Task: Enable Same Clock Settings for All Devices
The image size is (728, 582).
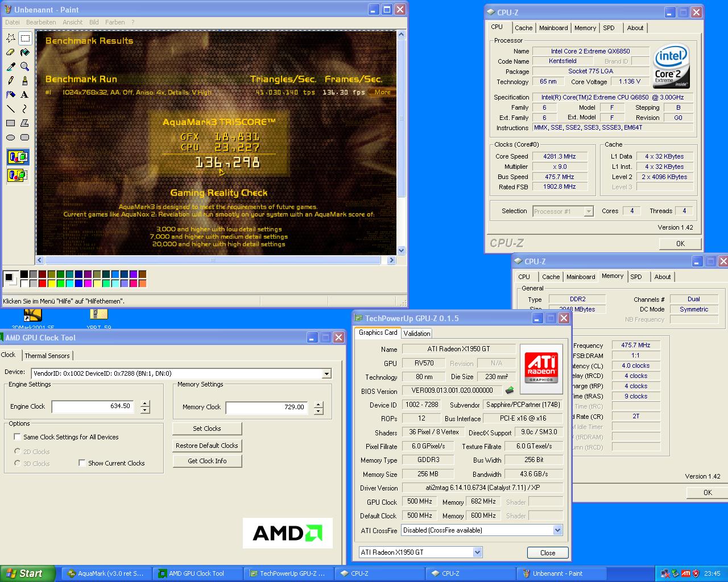Action: click(17, 437)
